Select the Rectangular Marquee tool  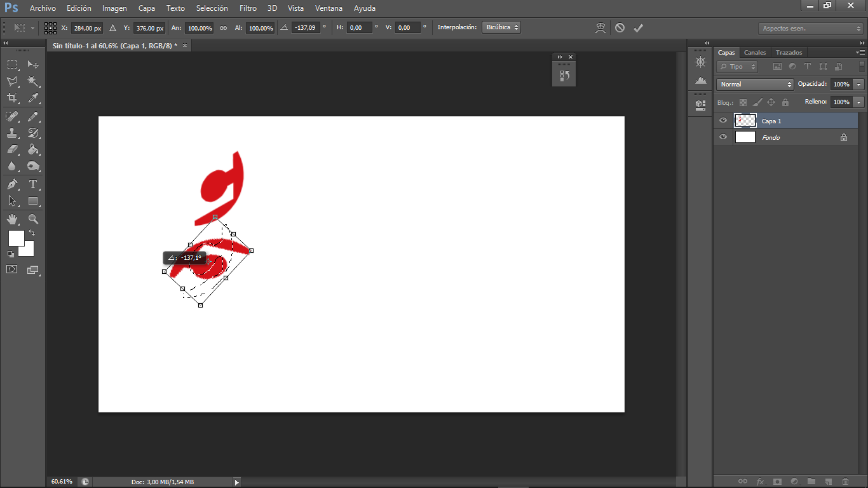(x=12, y=64)
